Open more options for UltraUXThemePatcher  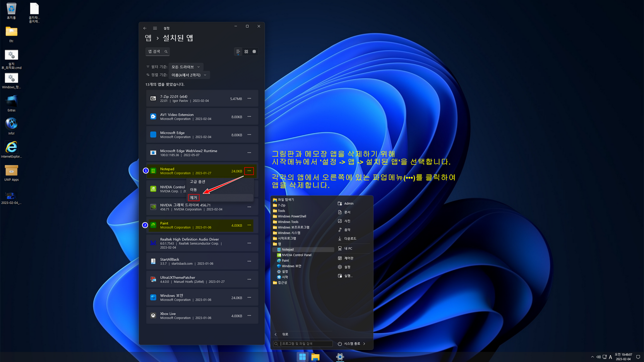249,279
